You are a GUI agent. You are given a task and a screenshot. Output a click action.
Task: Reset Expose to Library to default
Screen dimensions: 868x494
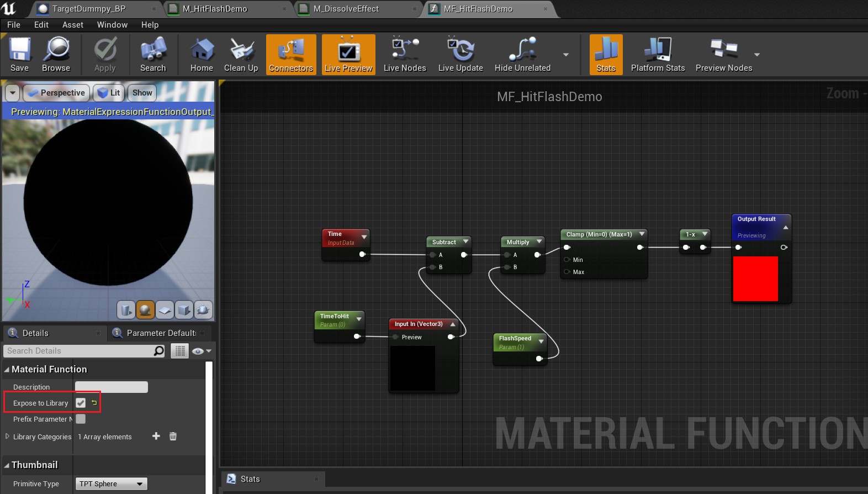click(94, 403)
